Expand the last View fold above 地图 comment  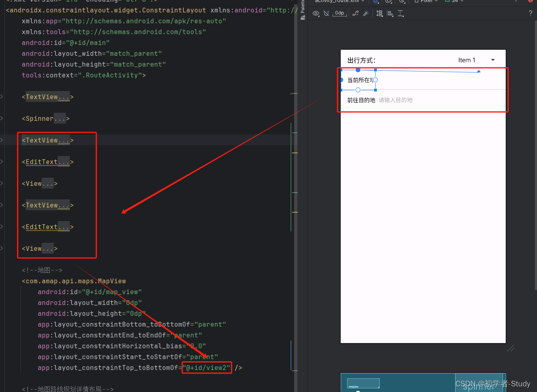[x=2, y=248]
